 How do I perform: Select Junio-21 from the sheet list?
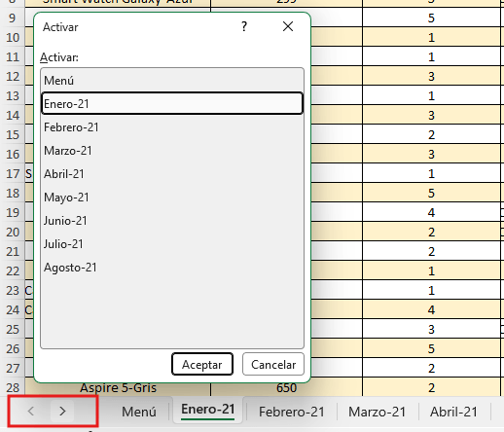click(172, 221)
